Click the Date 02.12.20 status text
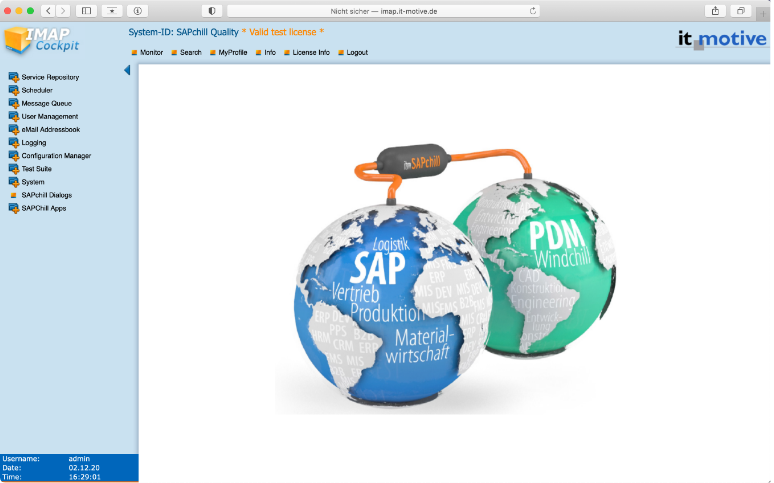Viewport: 774px width, 483px height. (x=51, y=468)
